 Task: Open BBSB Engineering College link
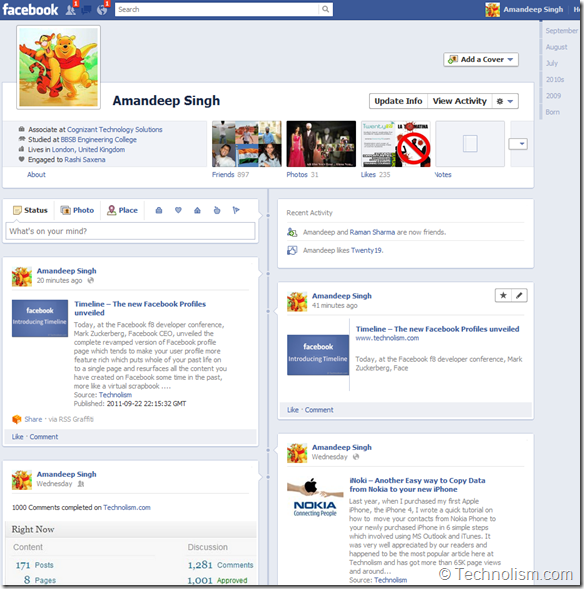pyautogui.click(x=99, y=140)
